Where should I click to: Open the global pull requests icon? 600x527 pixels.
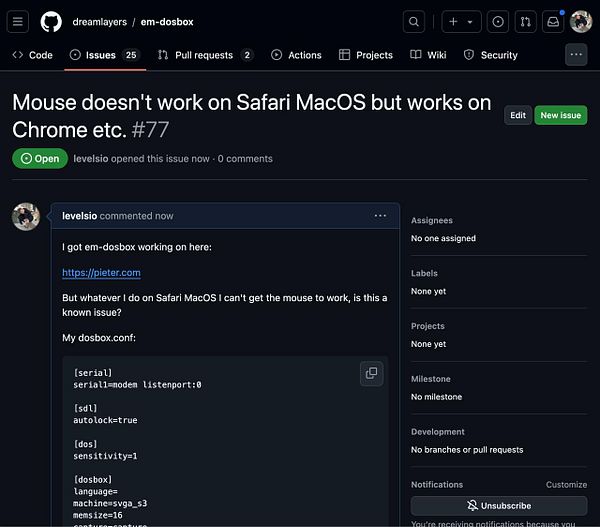pyautogui.click(x=525, y=22)
